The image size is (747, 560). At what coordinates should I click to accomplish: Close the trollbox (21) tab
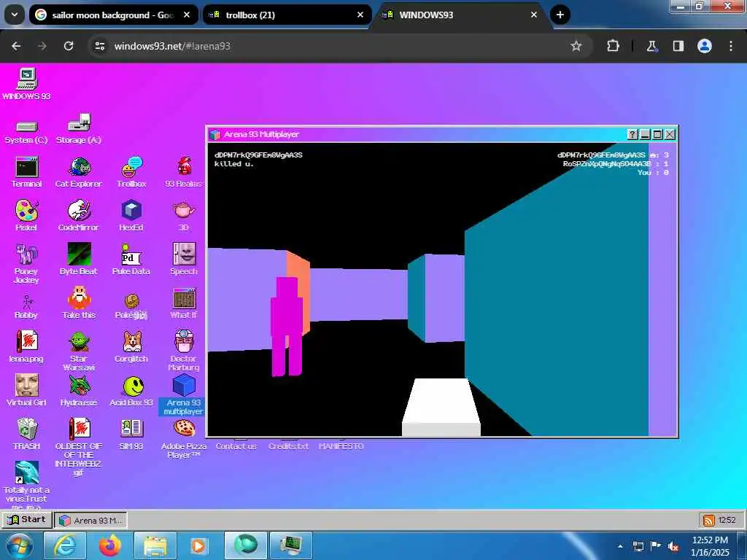360,15
